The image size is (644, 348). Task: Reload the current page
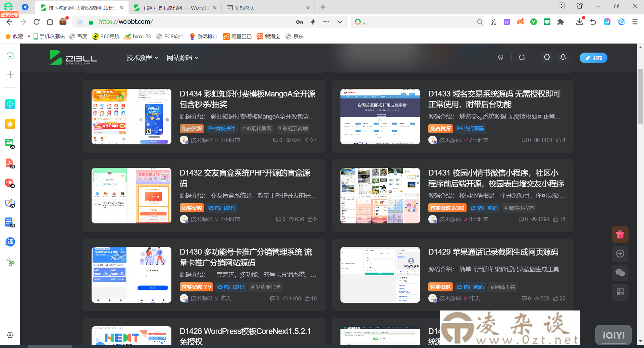pos(37,22)
